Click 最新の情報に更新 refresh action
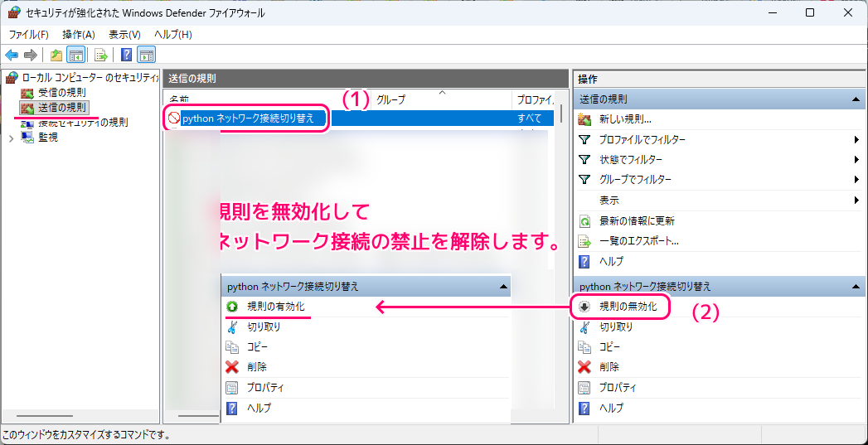 click(x=637, y=221)
